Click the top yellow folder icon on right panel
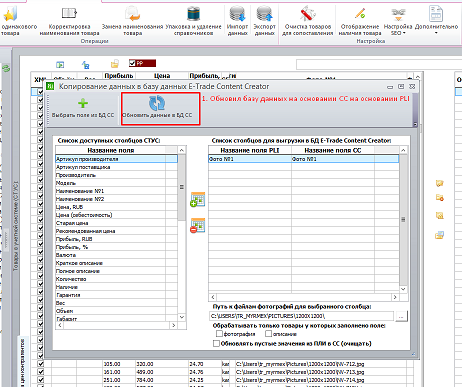Screen dimensions: 462x387 (439, 183)
